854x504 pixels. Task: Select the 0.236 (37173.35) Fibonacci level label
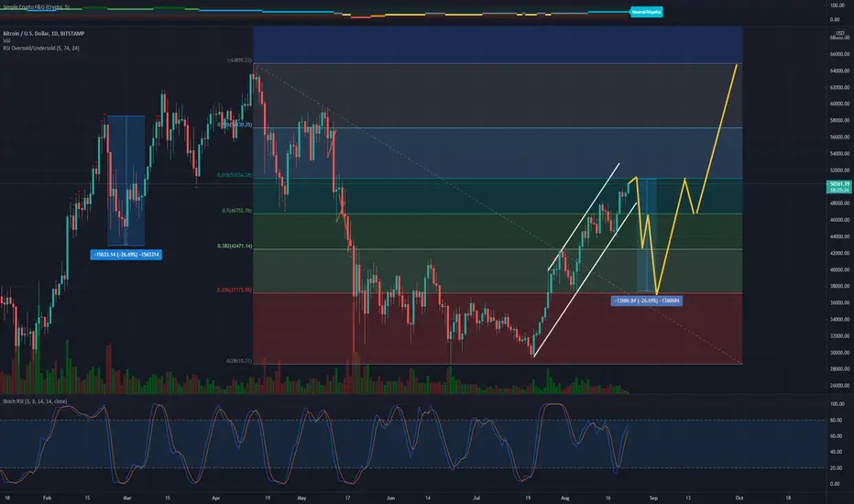tap(235, 290)
